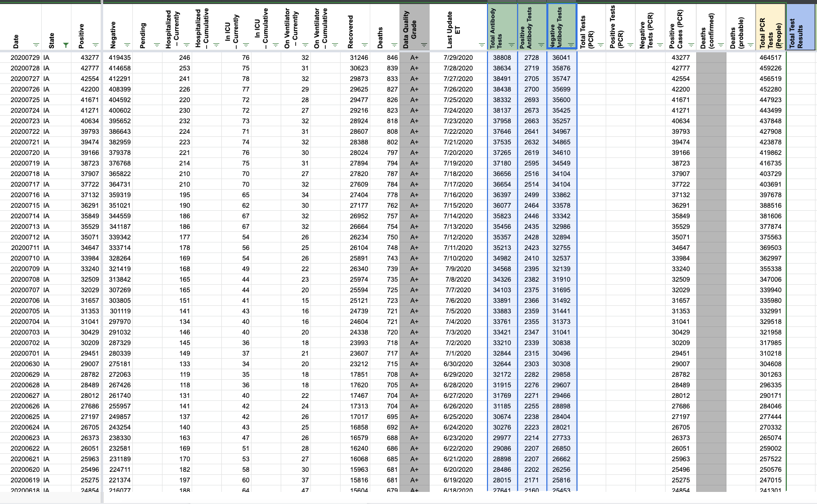This screenshot has height=504, width=817.
Task: Select the Total PCR Tests (People) header text
Action: (x=770, y=33)
